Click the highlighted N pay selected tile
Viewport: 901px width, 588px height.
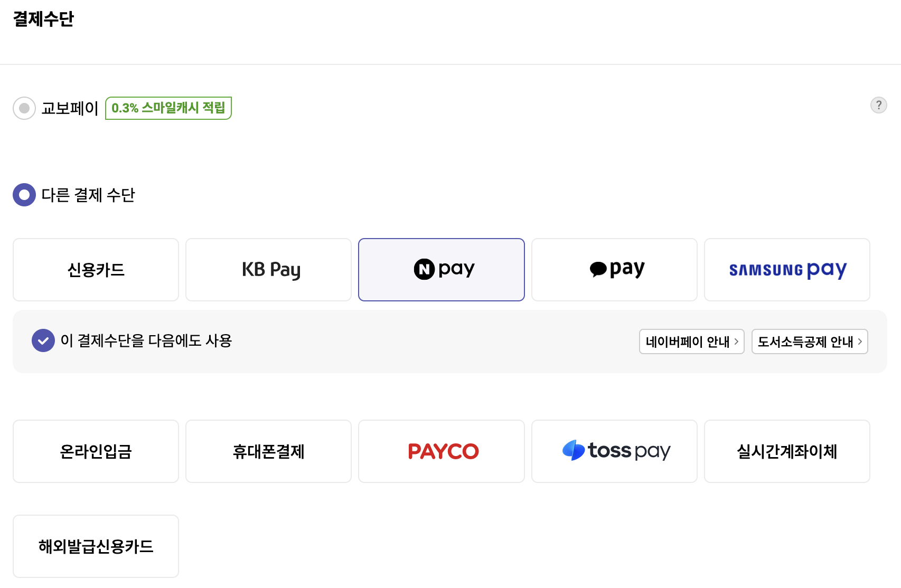(442, 269)
